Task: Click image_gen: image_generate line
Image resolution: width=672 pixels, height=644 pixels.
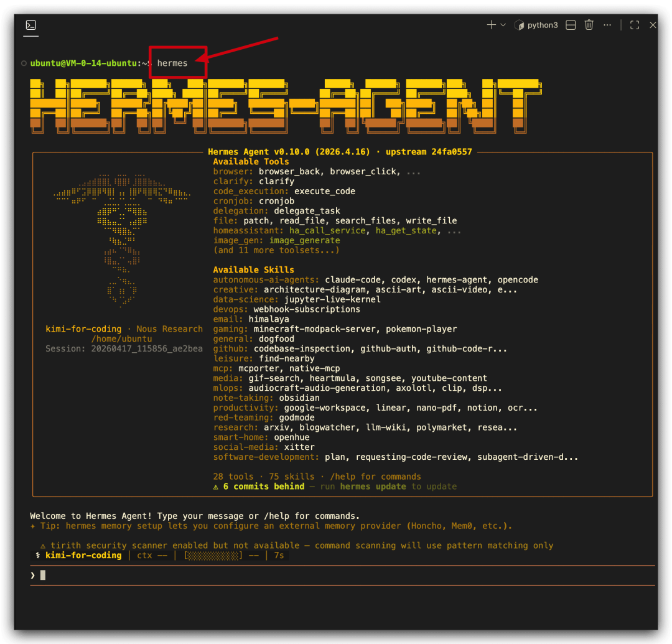Action: tap(276, 240)
